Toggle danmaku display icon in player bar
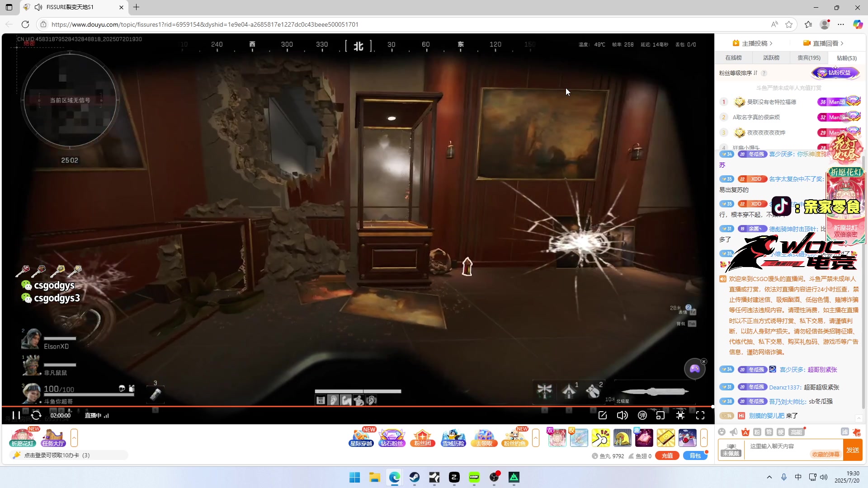This screenshot has height=488, width=868. coord(642,415)
